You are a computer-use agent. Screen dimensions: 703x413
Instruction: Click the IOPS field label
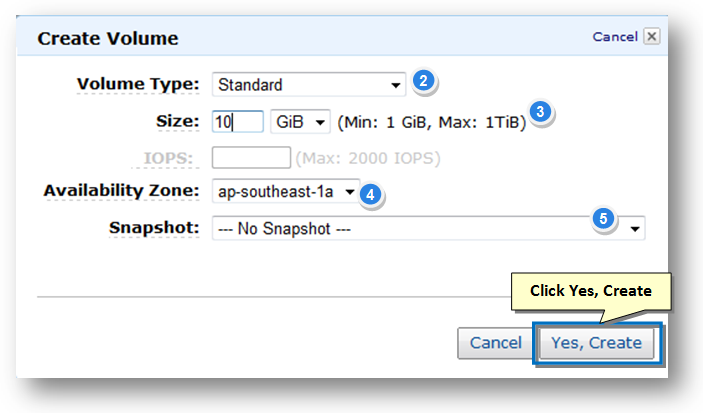[x=168, y=158]
